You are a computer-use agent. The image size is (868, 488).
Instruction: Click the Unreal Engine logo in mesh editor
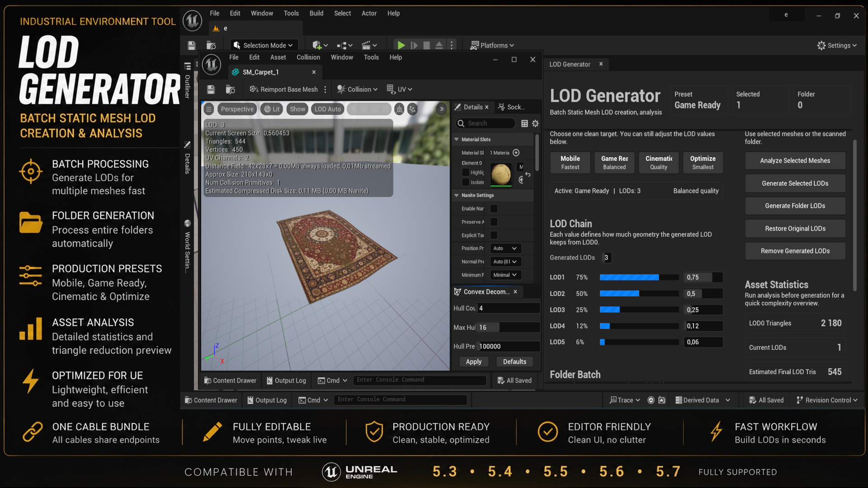pos(211,64)
